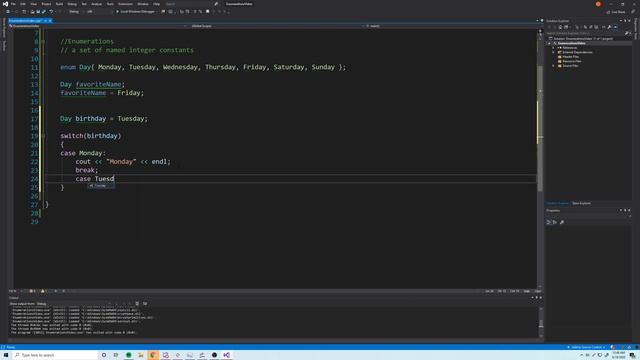Open the editor zoom percentage dropdown
Screen dimensions: 640x360
(x=15, y=291)
